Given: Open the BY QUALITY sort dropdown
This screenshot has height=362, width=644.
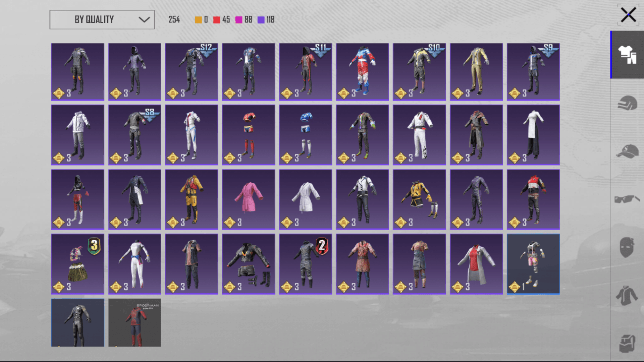Looking at the screenshot, I should coord(102,19).
